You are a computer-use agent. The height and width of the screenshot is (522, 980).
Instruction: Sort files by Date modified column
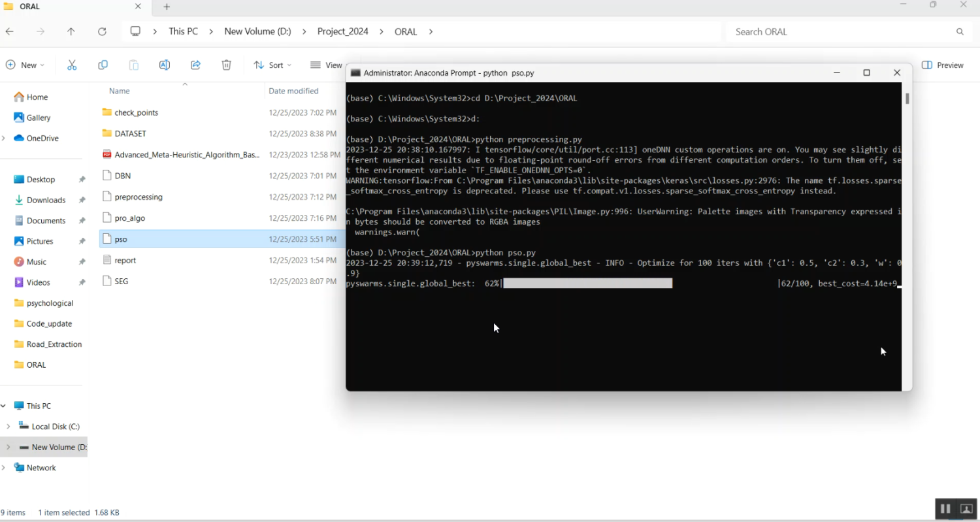[293, 91]
